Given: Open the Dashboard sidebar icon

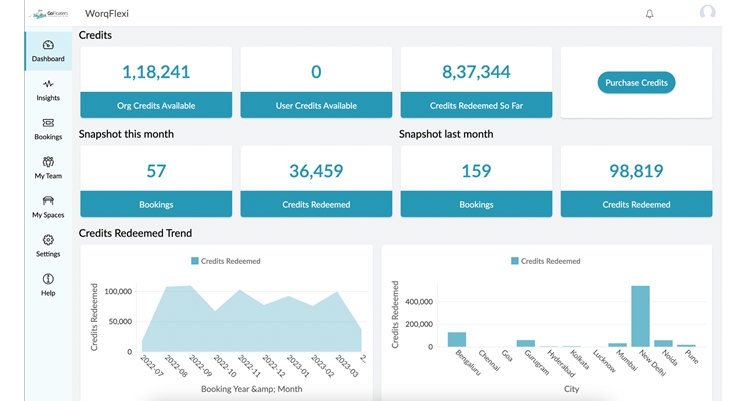Looking at the screenshot, I should [x=48, y=45].
